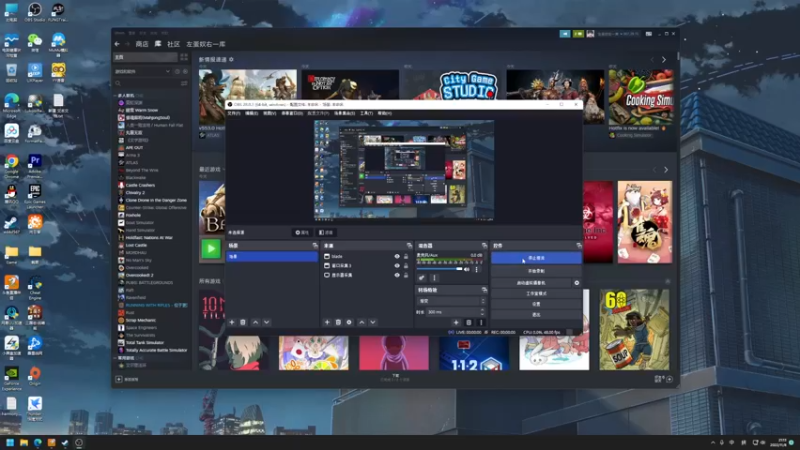The image size is (800, 450).
Task: Open OBS 文件(F) menu
Action: click(234, 113)
